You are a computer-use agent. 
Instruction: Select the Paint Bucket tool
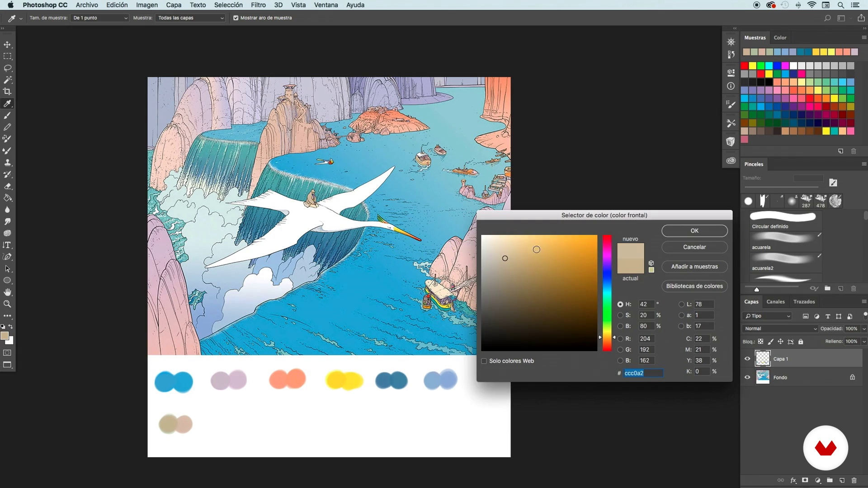pyautogui.click(x=7, y=198)
